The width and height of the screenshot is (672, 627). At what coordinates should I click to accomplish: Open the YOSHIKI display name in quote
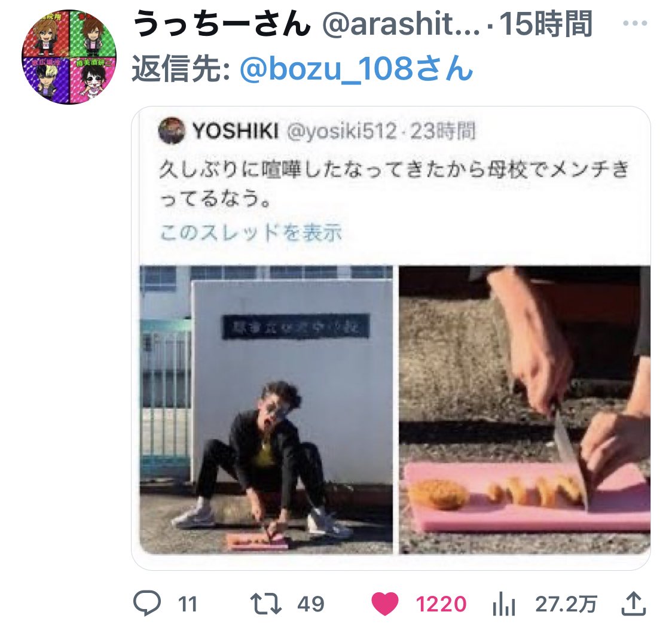236,131
